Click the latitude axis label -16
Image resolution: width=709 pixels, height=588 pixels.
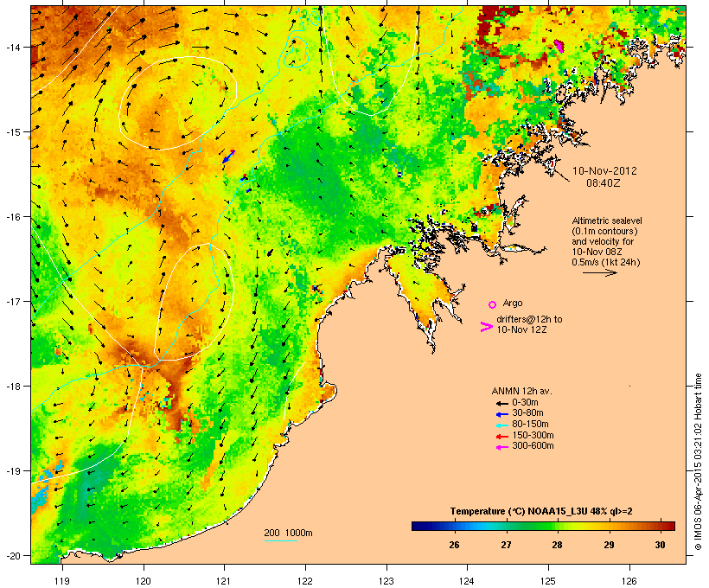click(12, 217)
